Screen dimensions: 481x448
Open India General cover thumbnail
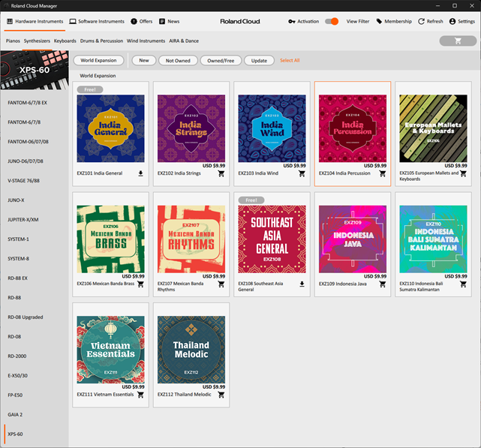coord(110,128)
